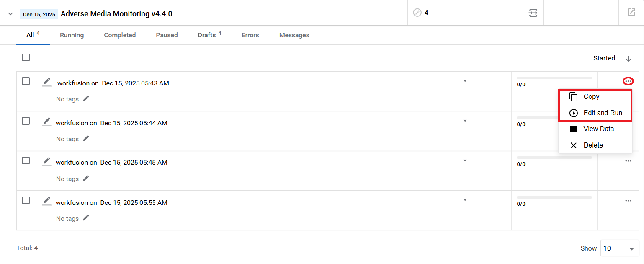
Task: Open the Completed tab
Action: (x=120, y=35)
